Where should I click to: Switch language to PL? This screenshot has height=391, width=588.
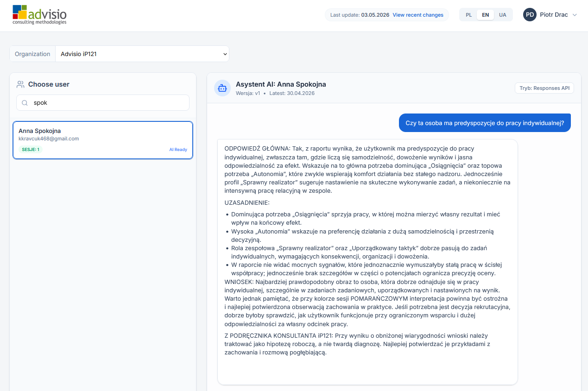tap(469, 15)
